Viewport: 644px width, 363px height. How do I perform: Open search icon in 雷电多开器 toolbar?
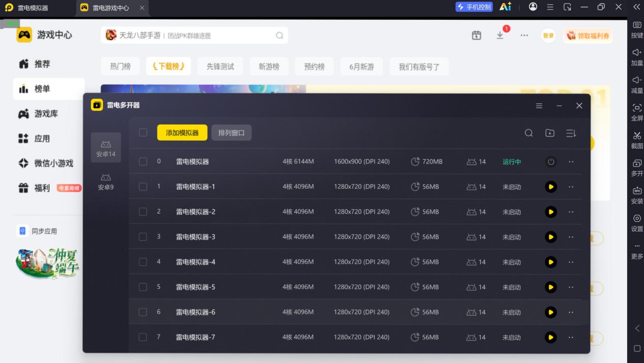529,133
